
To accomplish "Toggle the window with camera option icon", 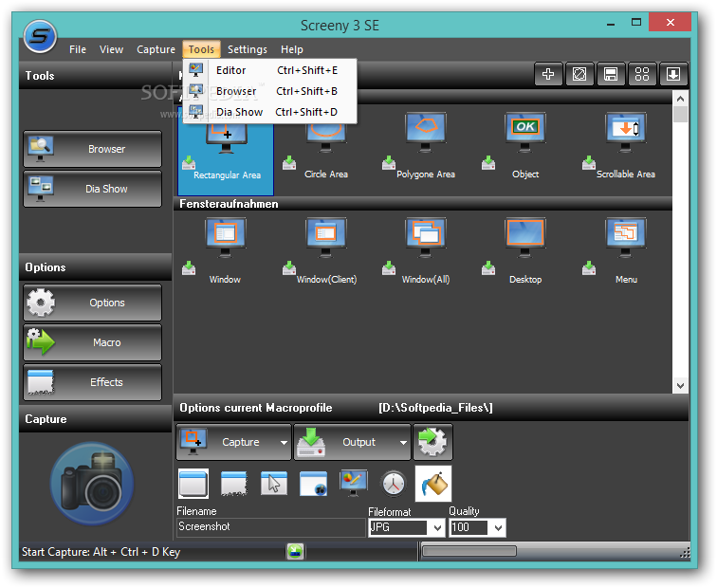I will point(313,484).
